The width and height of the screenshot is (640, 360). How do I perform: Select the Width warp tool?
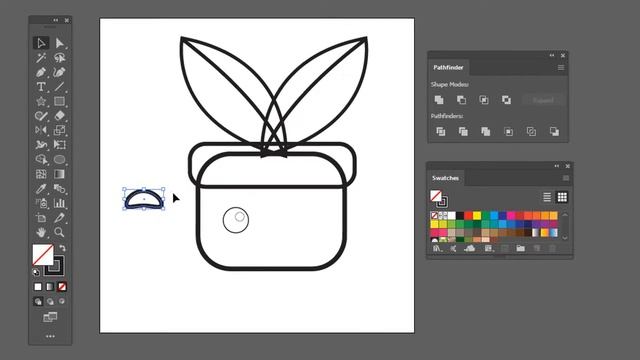click(41, 145)
